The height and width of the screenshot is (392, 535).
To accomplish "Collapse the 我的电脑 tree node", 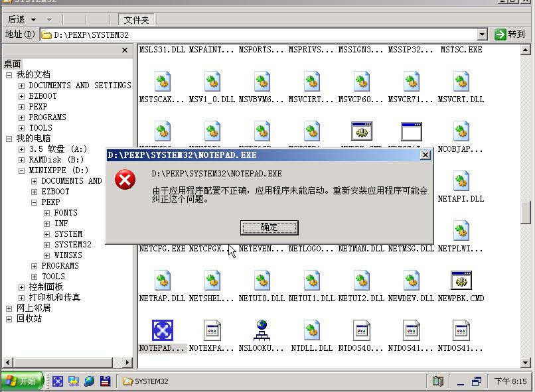I will point(9,139).
